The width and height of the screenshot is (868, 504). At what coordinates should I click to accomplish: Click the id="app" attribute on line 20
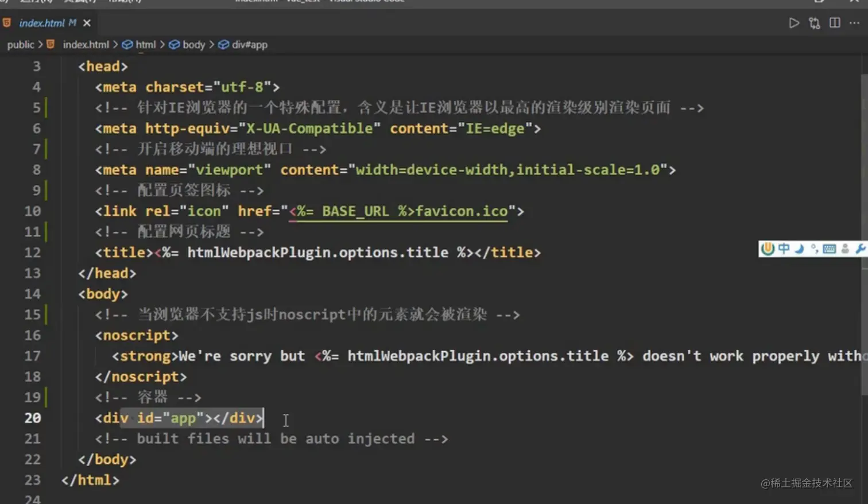point(170,418)
